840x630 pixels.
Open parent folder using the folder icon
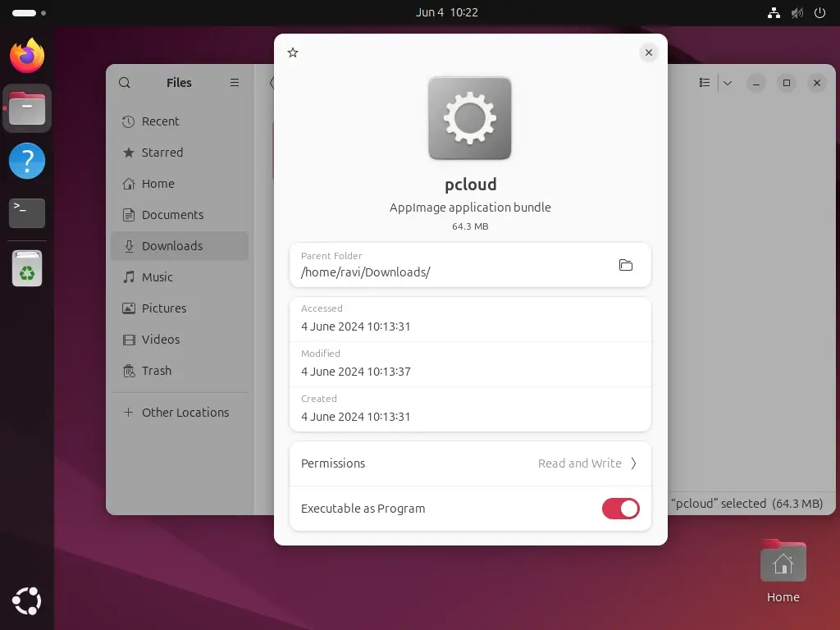[625, 265]
